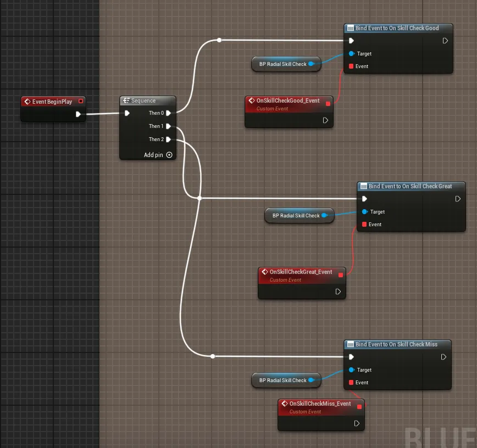Select BP Radial Skill Check variable near Good

(x=286, y=64)
